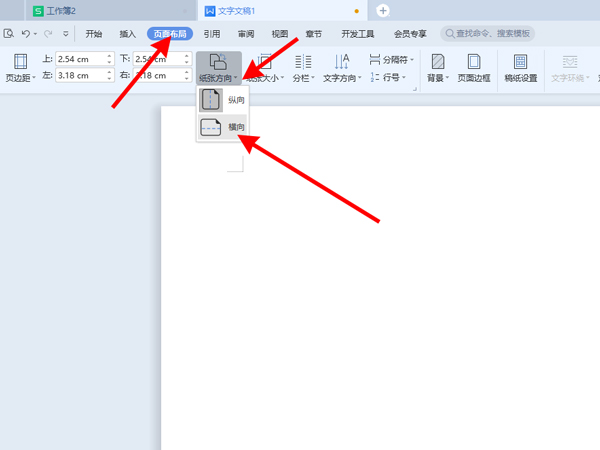
Task: Select 纵向 portrait orientation
Action: [222, 100]
